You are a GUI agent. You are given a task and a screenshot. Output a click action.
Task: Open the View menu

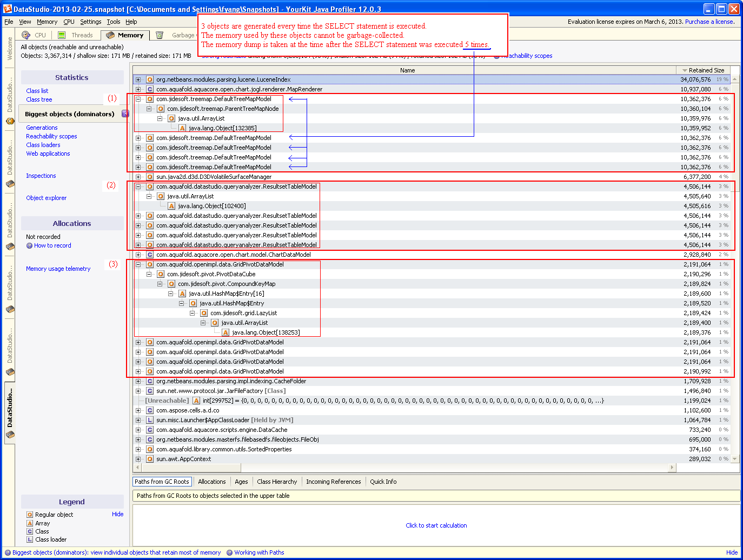25,22
